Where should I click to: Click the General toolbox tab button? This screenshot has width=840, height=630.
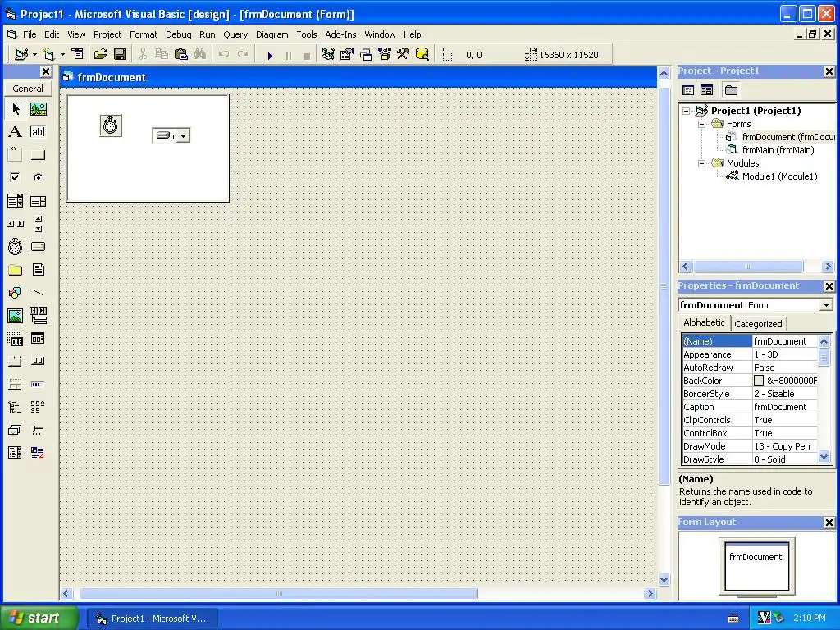click(x=28, y=89)
